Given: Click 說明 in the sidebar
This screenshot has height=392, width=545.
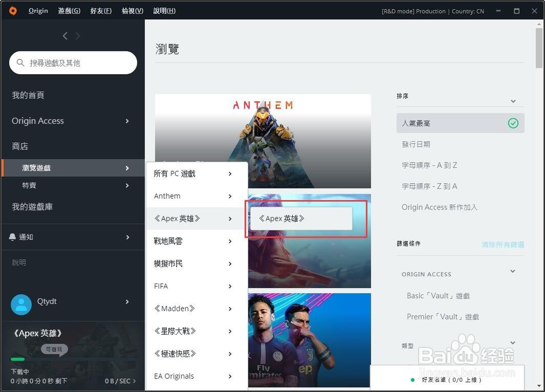Looking at the screenshot, I should click(x=19, y=263).
